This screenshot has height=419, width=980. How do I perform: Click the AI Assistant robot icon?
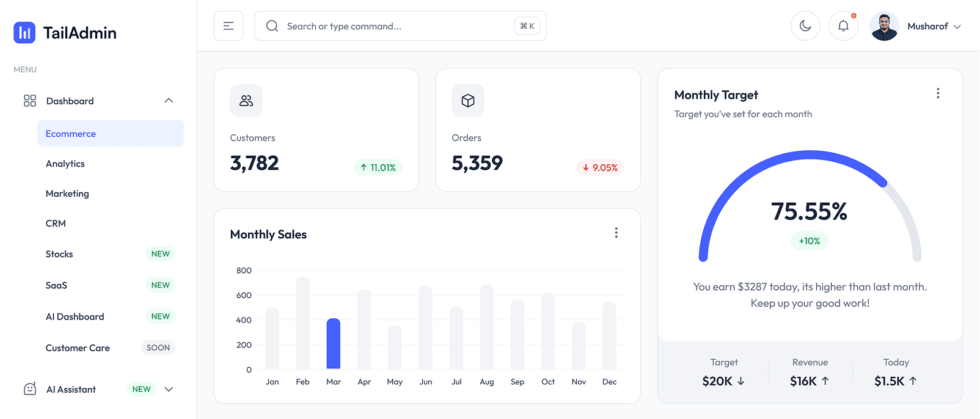point(29,389)
